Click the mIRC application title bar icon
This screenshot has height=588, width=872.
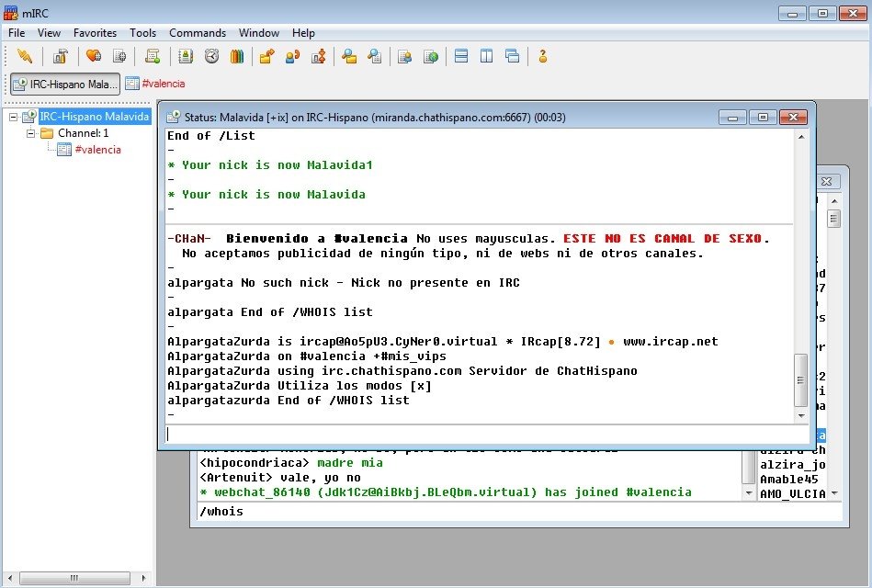pyautogui.click(x=10, y=12)
